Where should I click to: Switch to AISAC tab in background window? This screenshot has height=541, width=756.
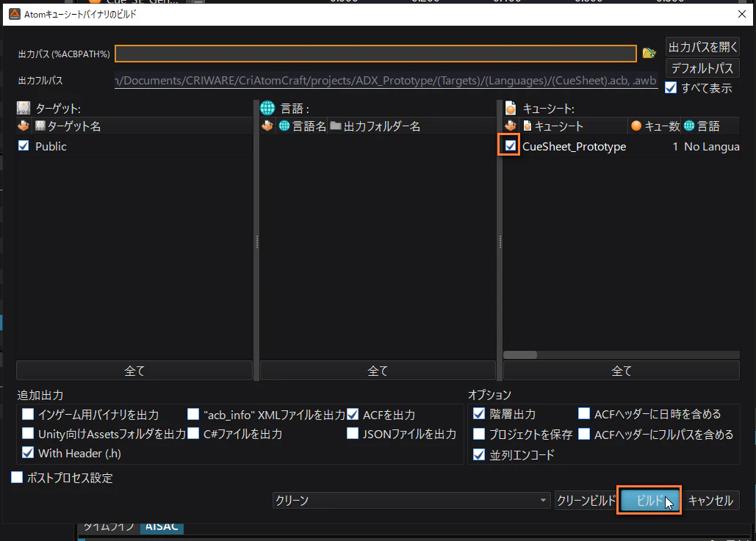point(162,527)
